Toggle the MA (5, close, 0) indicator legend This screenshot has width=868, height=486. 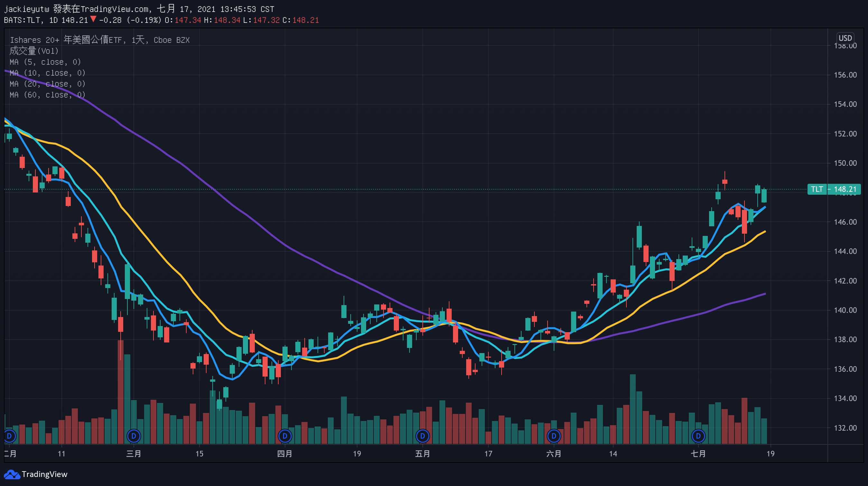[x=45, y=62]
